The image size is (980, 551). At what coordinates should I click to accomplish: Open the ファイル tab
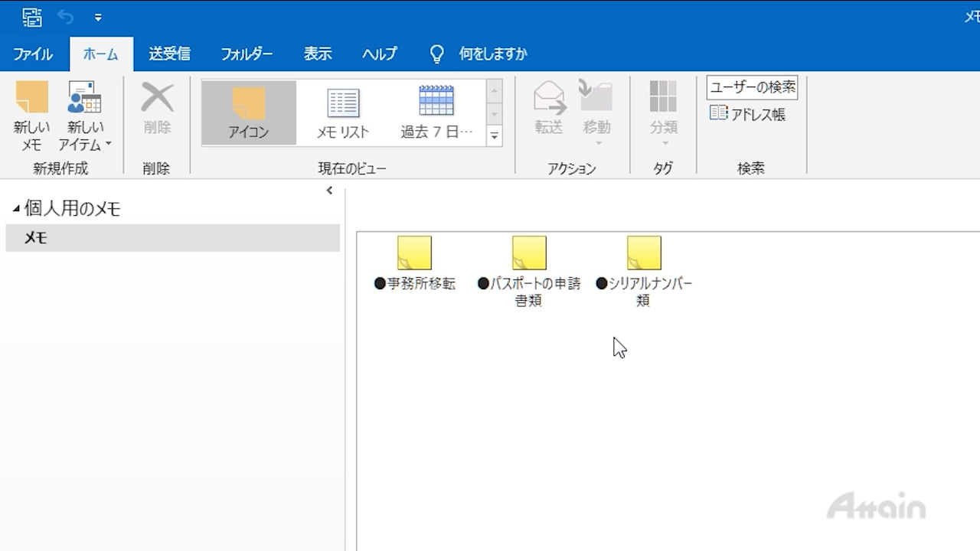point(33,54)
